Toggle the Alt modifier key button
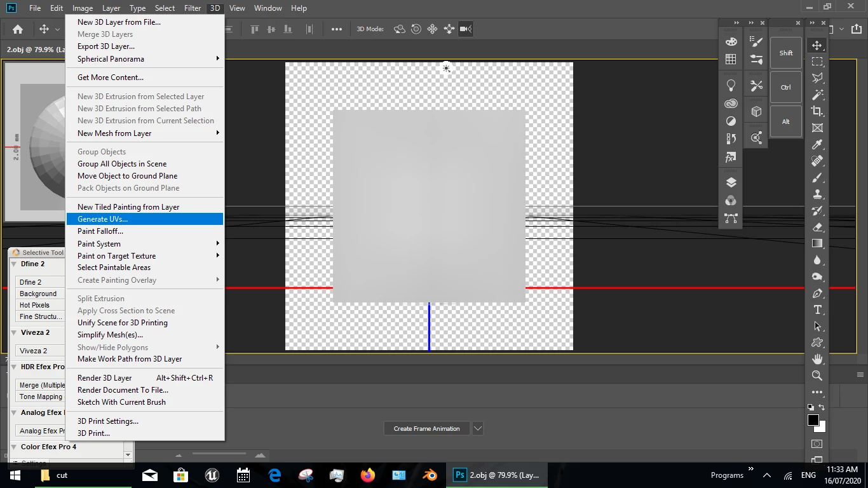The height and width of the screenshot is (488, 868). coord(786,121)
